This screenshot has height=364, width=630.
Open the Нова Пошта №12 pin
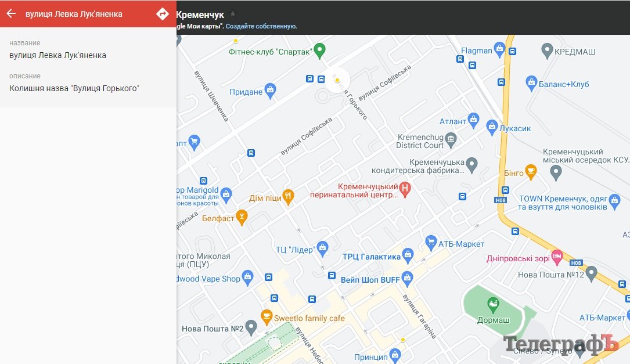[x=591, y=272]
